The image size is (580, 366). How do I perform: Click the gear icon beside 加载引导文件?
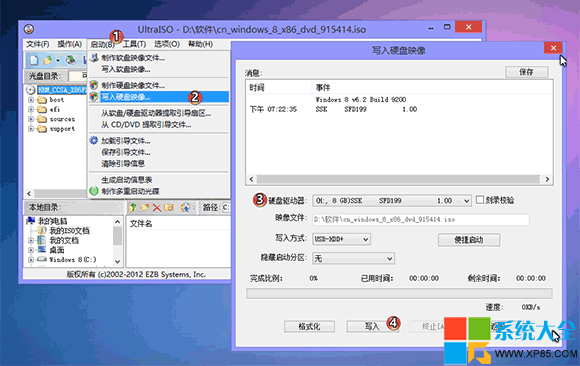point(94,141)
